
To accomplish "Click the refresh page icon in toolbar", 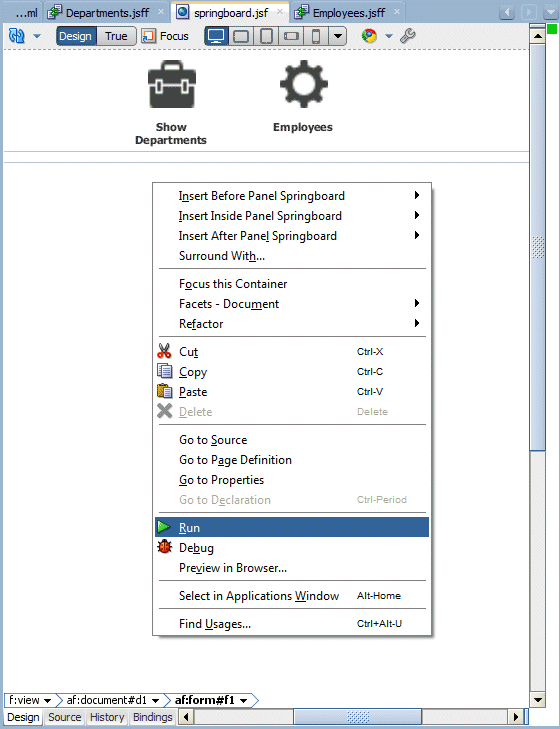I will click(x=17, y=36).
